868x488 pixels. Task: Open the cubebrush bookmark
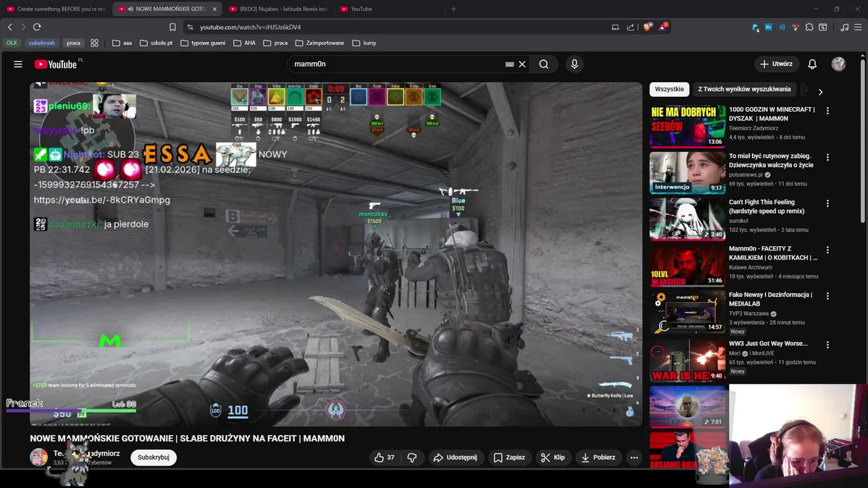click(41, 43)
